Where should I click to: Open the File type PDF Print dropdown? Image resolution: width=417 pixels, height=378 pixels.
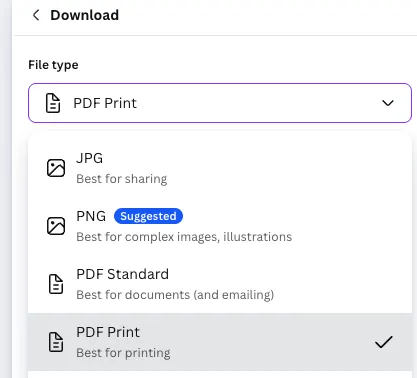220,103
